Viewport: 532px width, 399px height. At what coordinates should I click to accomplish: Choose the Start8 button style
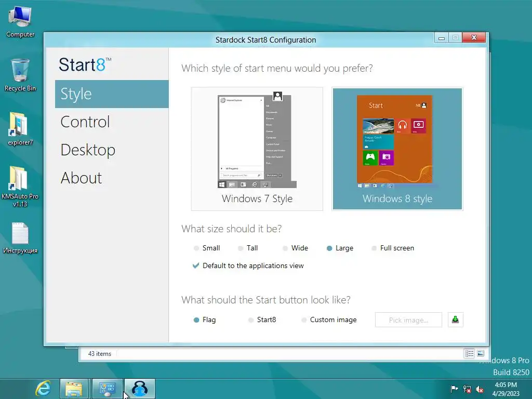(262, 320)
